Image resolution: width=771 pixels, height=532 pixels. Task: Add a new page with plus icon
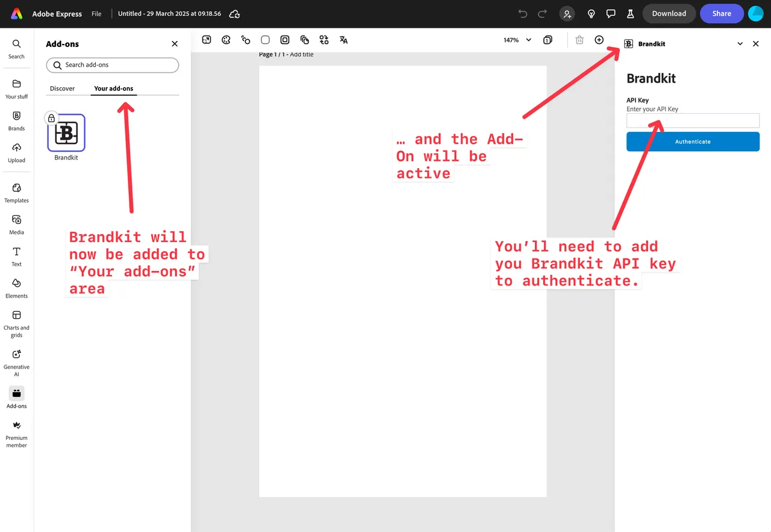click(x=599, y=40)
